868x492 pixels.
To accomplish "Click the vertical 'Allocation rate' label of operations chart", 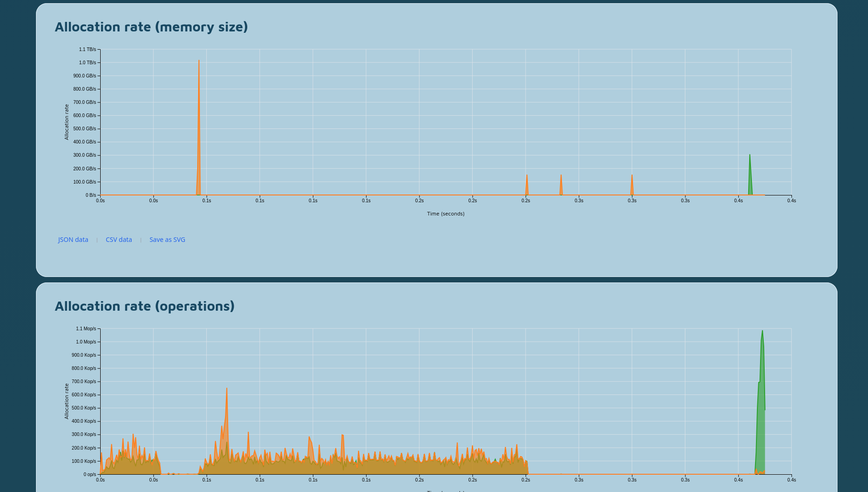I will tap(66, 401).
